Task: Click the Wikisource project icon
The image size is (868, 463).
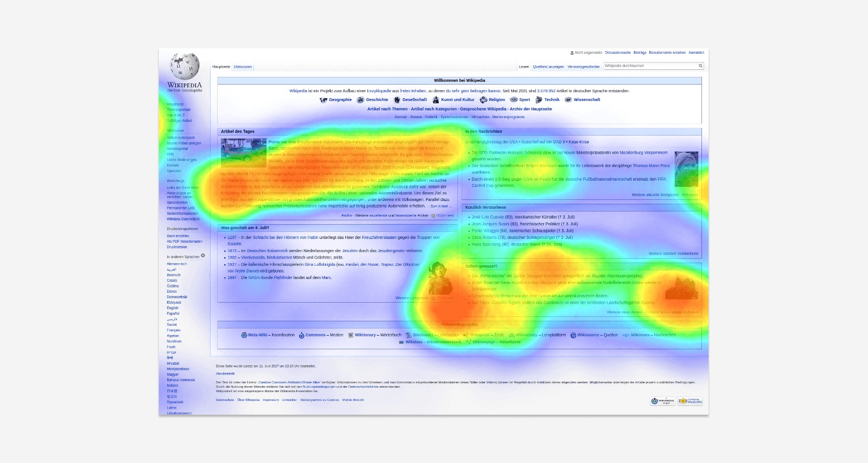Action: click(x=573, y=335)
